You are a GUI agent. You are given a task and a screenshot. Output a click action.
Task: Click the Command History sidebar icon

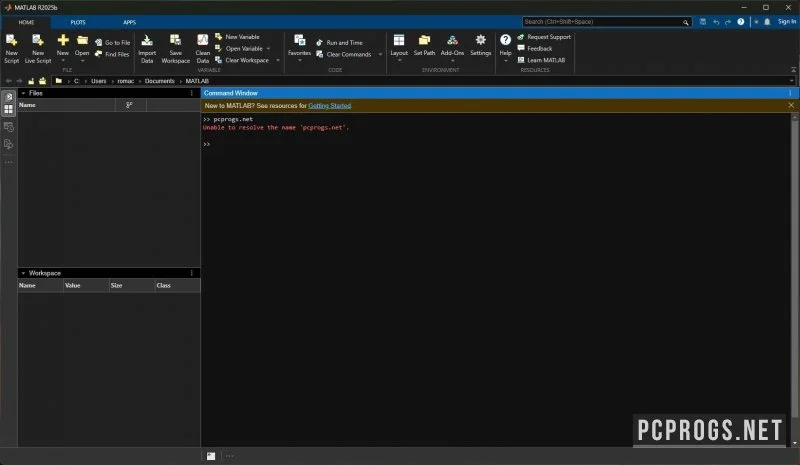pyautogui.click(x=9, y=127)
